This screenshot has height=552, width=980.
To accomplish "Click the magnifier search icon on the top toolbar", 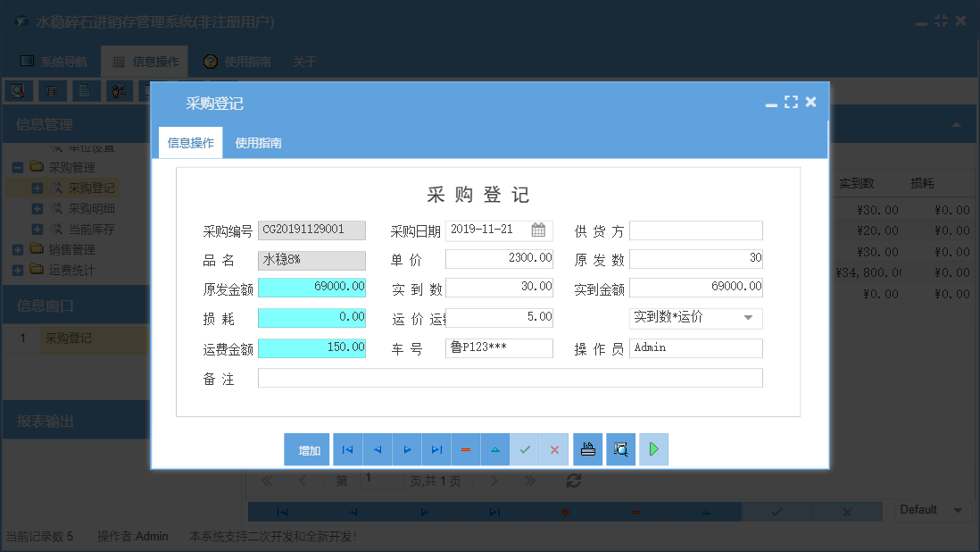I will [x=19, y=90].
